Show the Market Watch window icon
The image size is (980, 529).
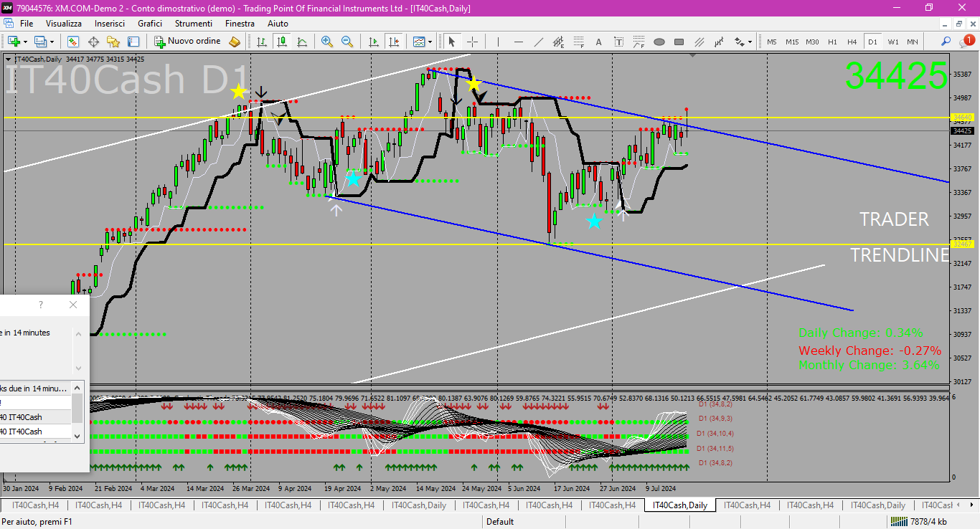73,42
